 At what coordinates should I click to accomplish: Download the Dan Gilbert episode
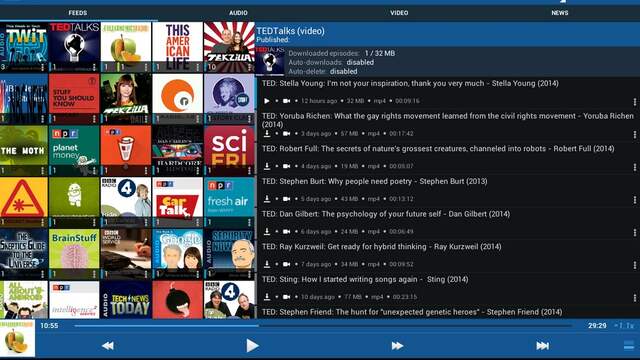[x=267, y=231]
